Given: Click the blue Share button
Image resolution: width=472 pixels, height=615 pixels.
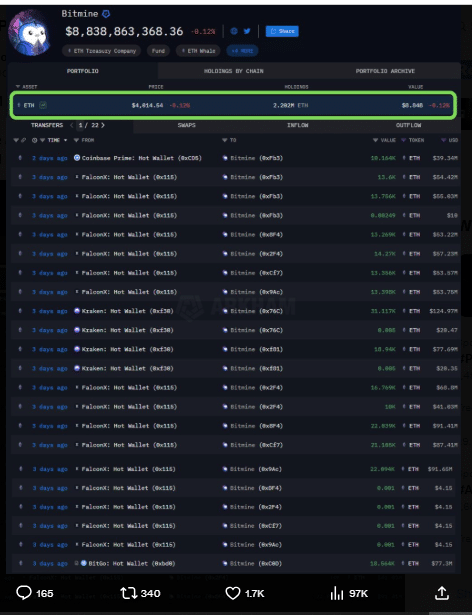Looking at the screenshot, I should coord(282,31).
